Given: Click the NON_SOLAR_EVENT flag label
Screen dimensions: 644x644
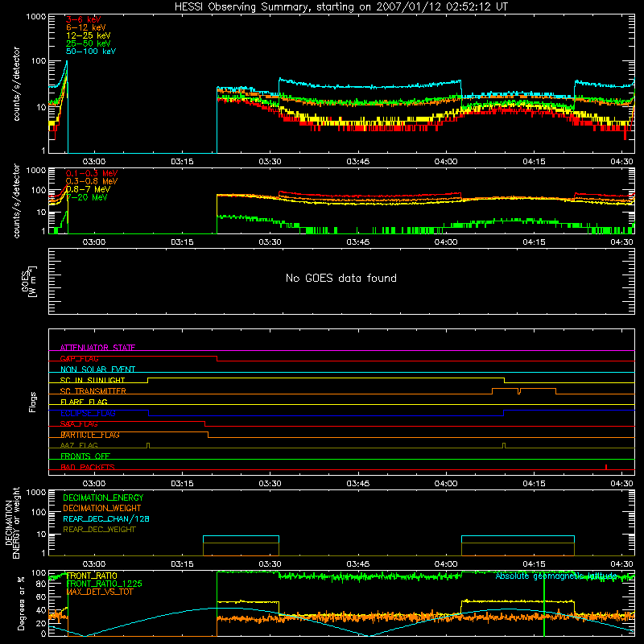Looking at the screenshot, I should point(97,369).
